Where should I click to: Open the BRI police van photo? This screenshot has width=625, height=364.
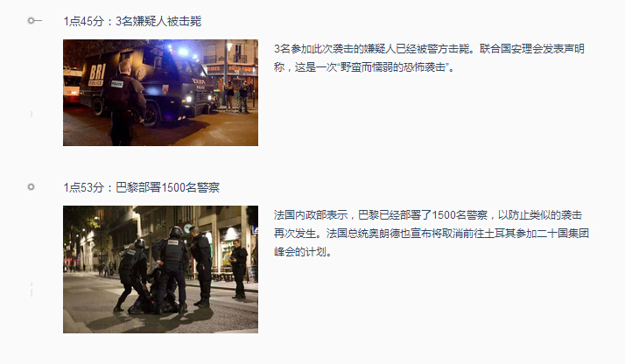tap(161, 93)
